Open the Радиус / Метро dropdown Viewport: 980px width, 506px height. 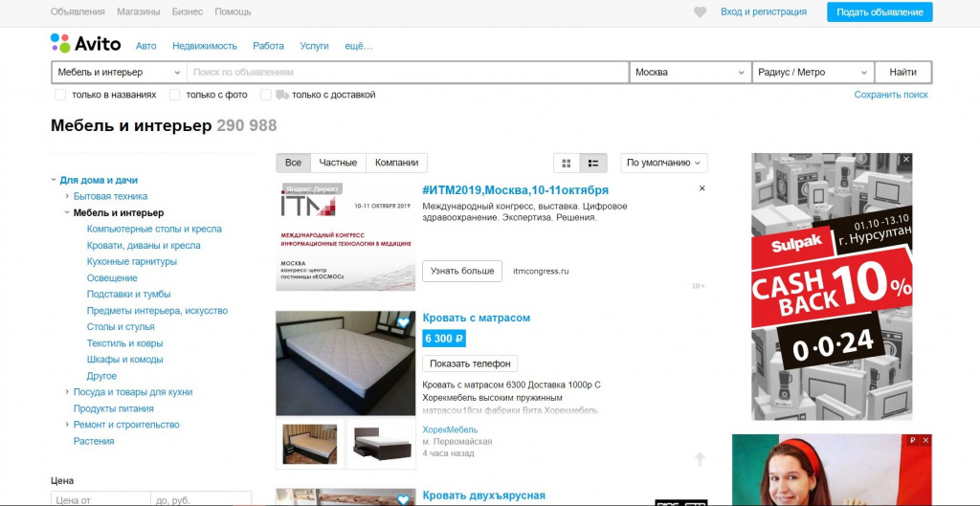[813, 73]
